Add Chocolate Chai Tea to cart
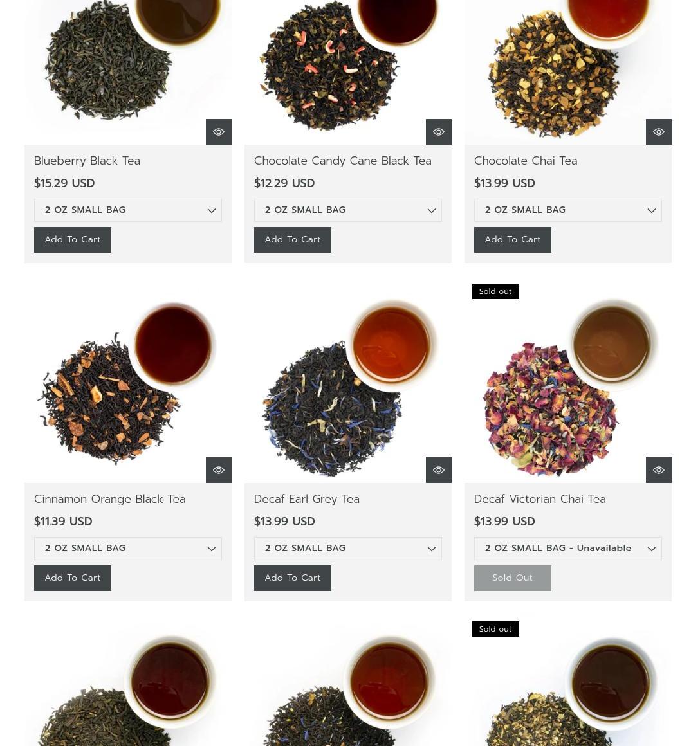The width and height of the screenshot is (700, 746). click(x=513, y=240)
